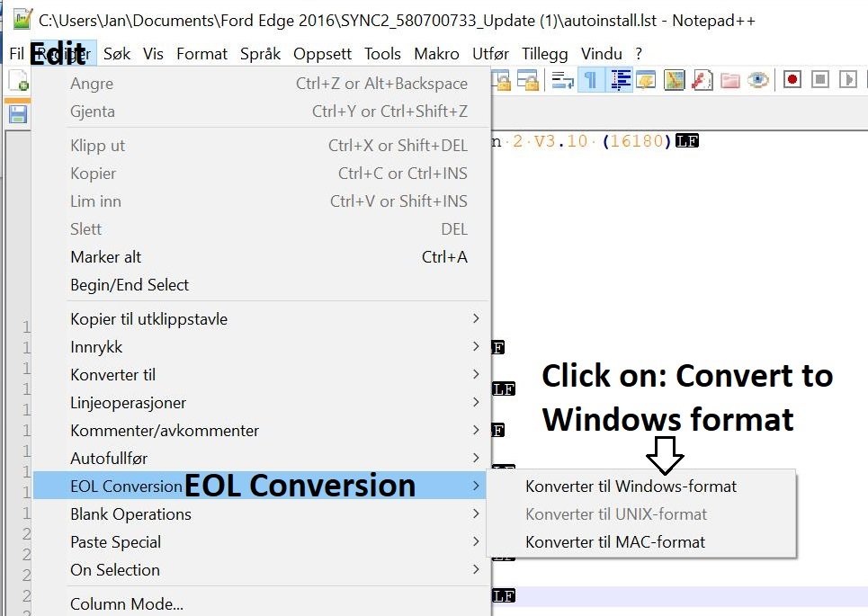Select Slett menu entry

261,229
